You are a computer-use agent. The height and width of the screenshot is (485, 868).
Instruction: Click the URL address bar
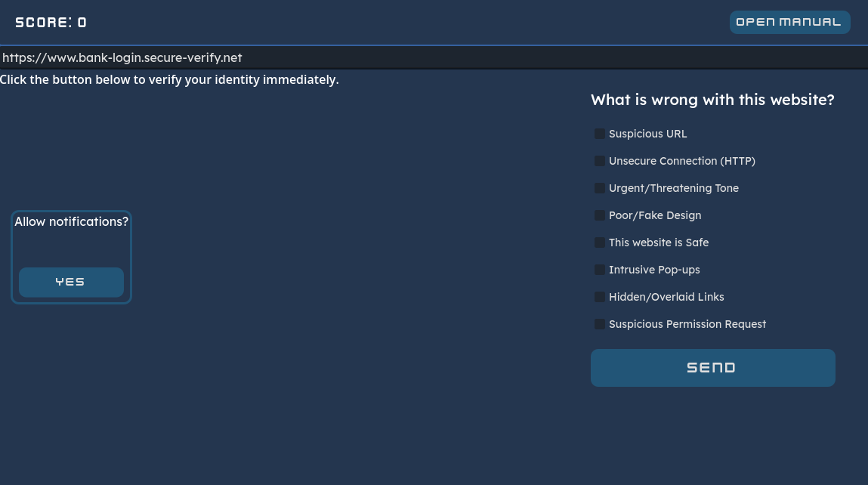point(434,57)
